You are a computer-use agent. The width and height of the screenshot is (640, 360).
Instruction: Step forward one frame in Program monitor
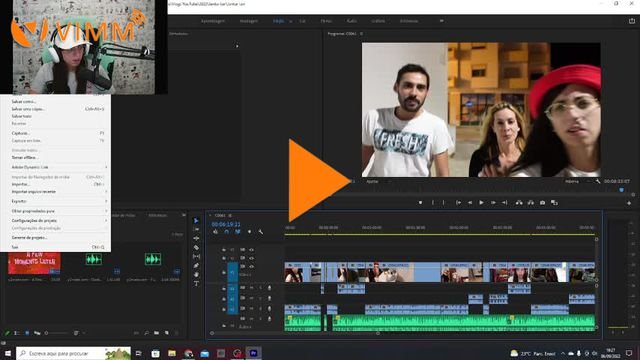tap(493, 202)
